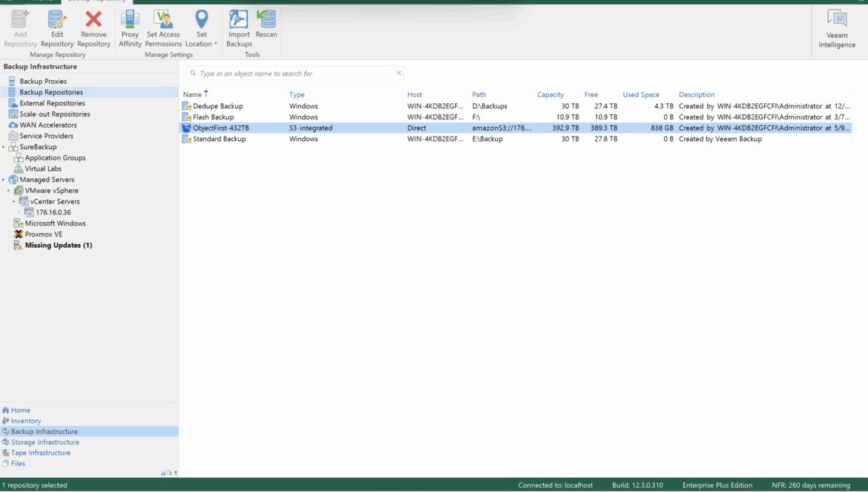Click 'NFR: 260 days remaining' status text
868x492 pixels.
(810, 485)
